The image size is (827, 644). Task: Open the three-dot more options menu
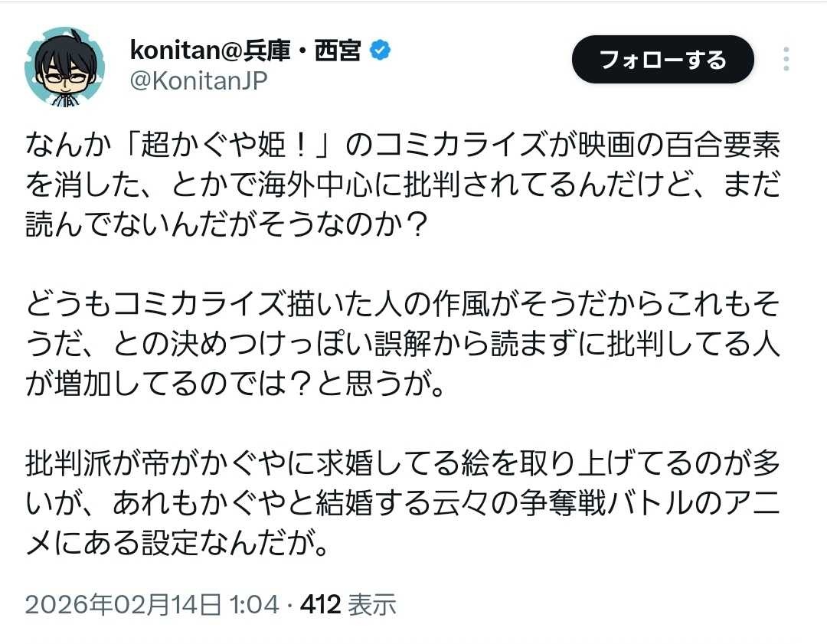coord(786,60)
